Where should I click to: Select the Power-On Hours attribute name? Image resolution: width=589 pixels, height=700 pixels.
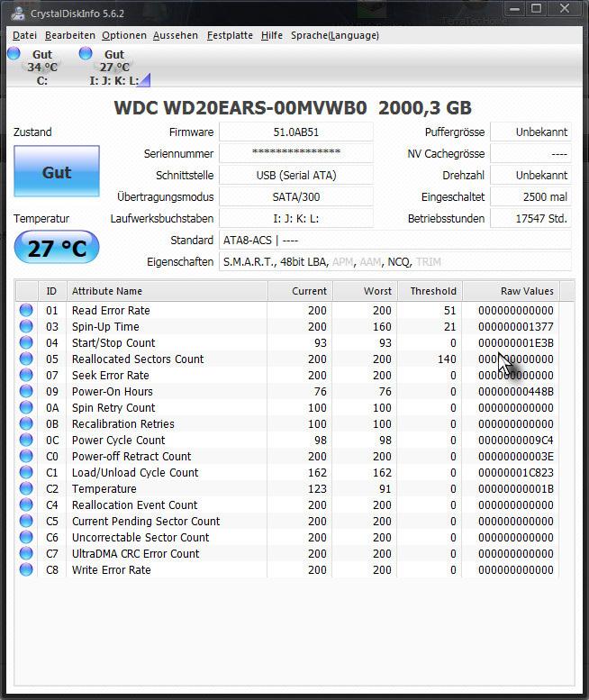(x=113, y=392)
